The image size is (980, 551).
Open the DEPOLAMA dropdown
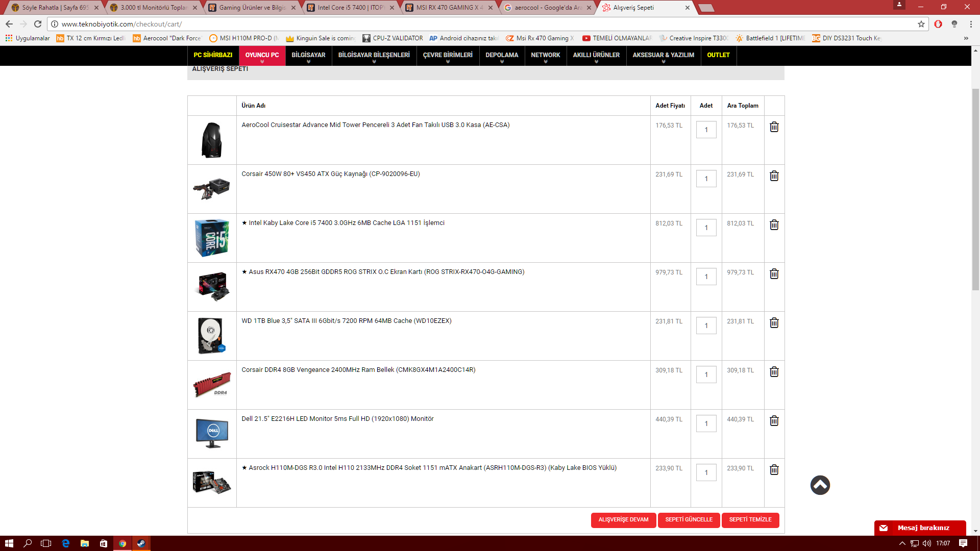tap(502, 56)
